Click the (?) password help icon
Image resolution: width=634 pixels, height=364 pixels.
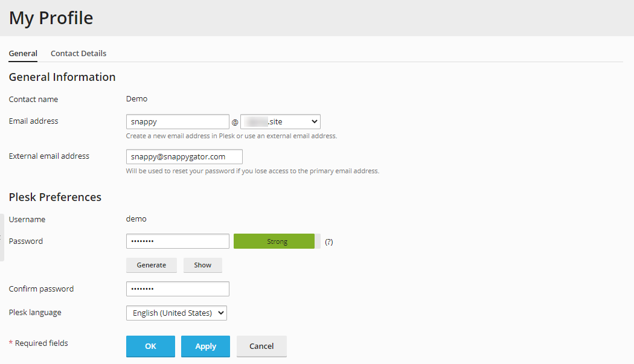(328, 241)
